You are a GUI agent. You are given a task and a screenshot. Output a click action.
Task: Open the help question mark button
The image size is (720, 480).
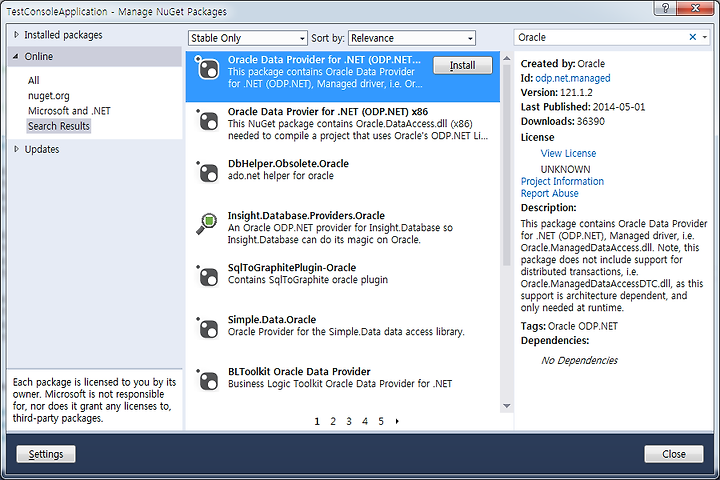[x=665, y=7]
